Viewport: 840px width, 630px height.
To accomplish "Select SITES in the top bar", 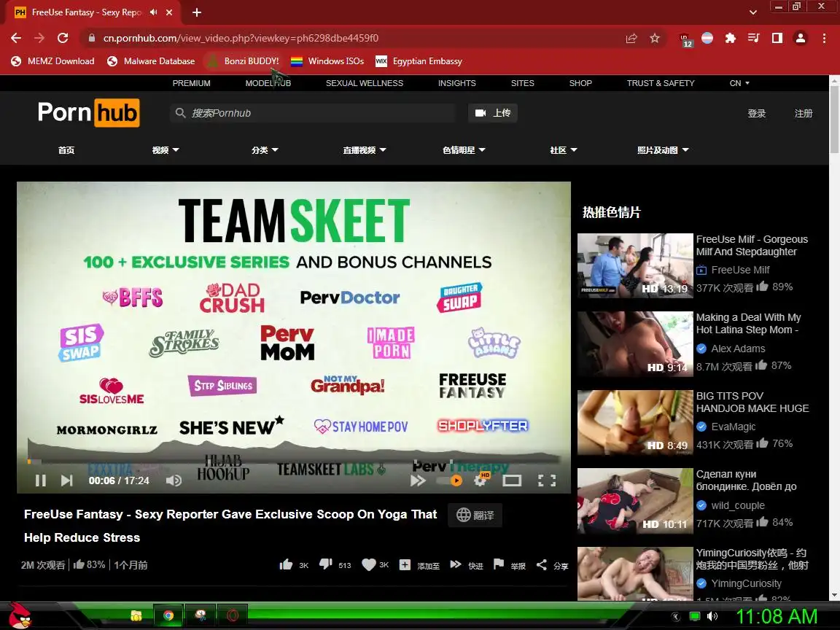I will point(522,83).
